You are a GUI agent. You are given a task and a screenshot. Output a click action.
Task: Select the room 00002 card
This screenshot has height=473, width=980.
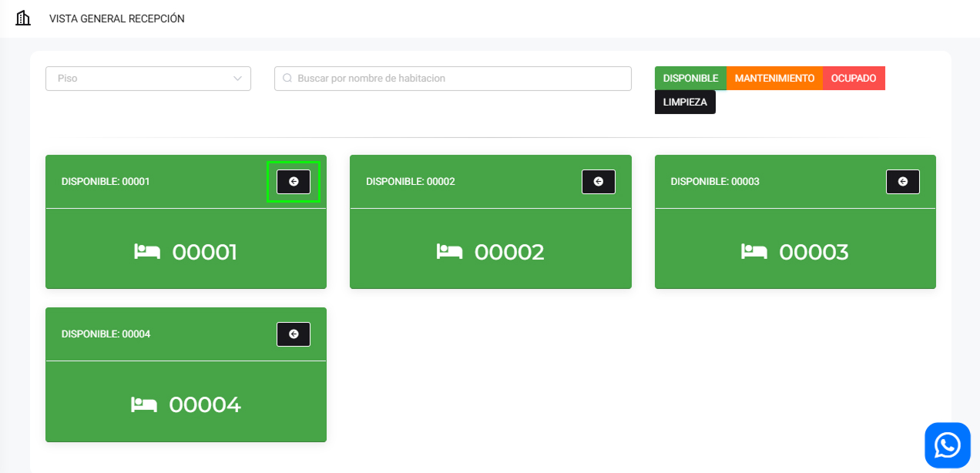tap(490, 252)
